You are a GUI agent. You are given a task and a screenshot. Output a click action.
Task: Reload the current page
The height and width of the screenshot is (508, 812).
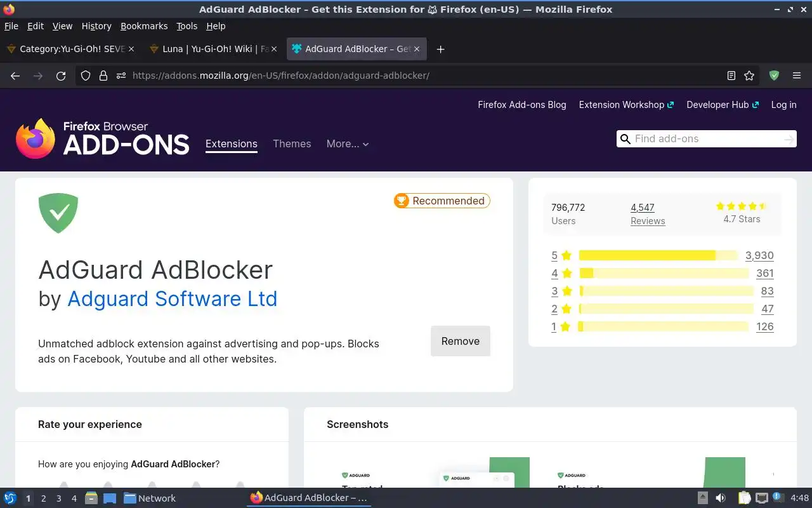(61, 76)
